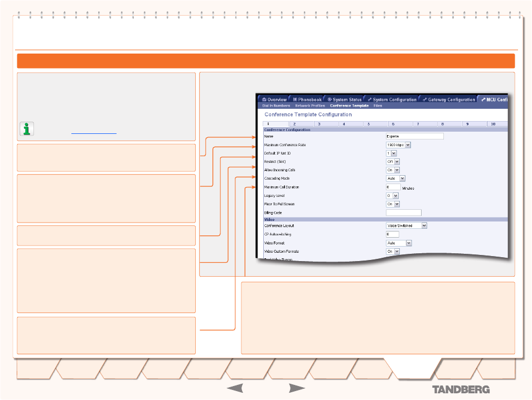Click the Maximum Call Duration minutes field

393,187
